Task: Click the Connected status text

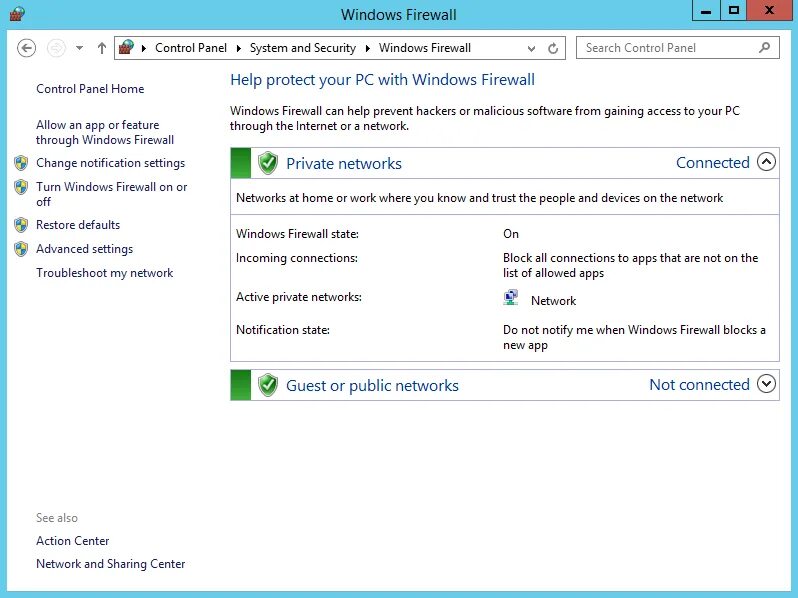Action: coord(712,162)
